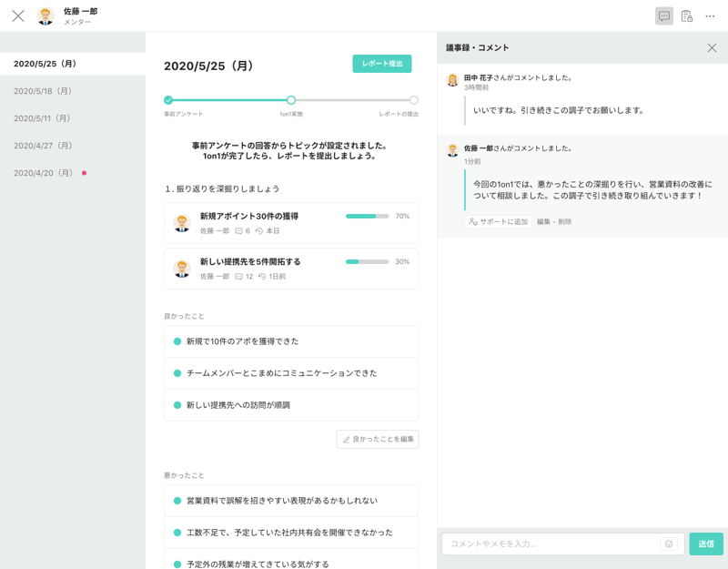Click the 1on1実施 step on the progress tracker
The height and width of the screenshot is (569, 728).
coord(291,100)
